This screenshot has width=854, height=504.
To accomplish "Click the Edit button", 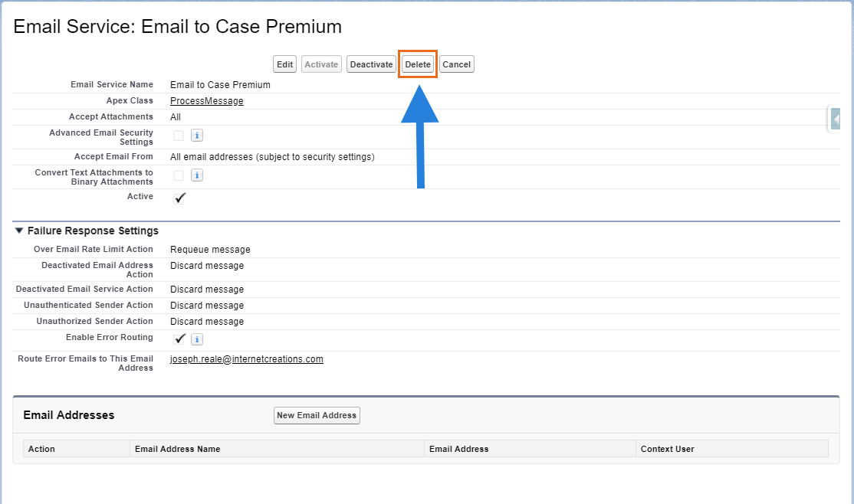I will (x=285, y=64).
